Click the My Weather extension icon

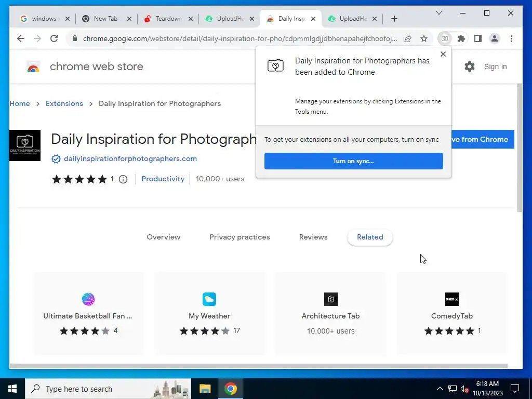(209, 299)
